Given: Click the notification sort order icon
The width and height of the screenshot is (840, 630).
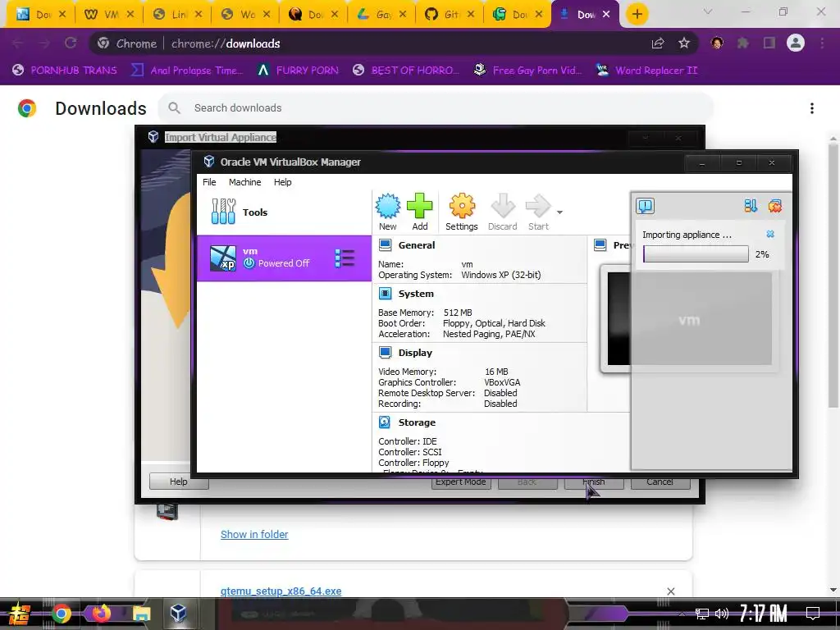Looking at the screenshot, I should 751,206.
